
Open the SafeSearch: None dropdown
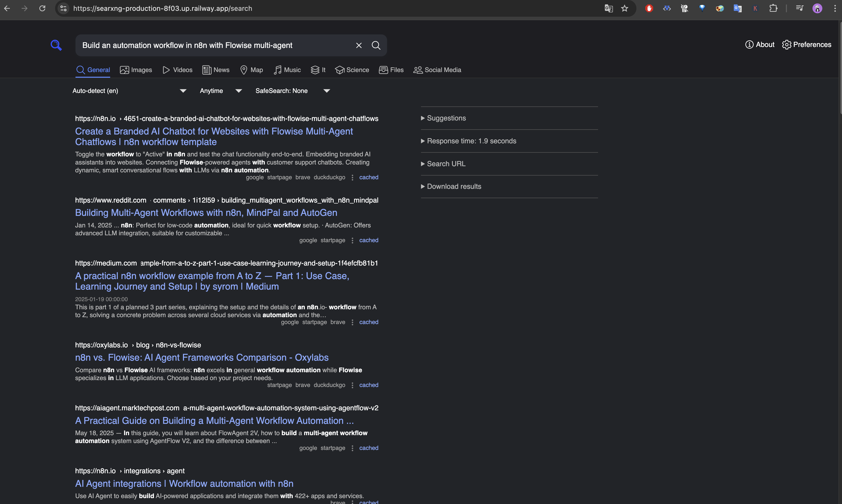(292, 91)
